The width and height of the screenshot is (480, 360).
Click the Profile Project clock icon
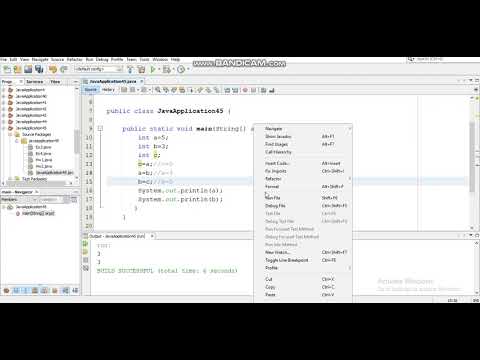(181, 69)
